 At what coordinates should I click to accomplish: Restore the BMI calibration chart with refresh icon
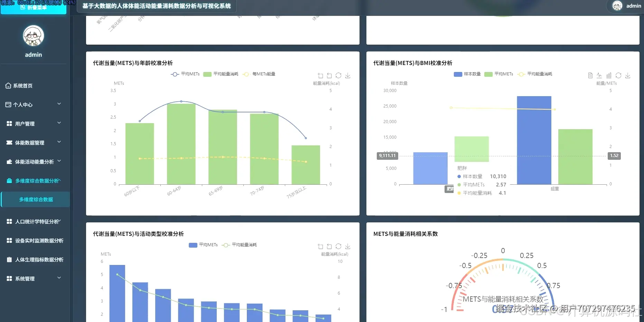[x=618, y=75]
